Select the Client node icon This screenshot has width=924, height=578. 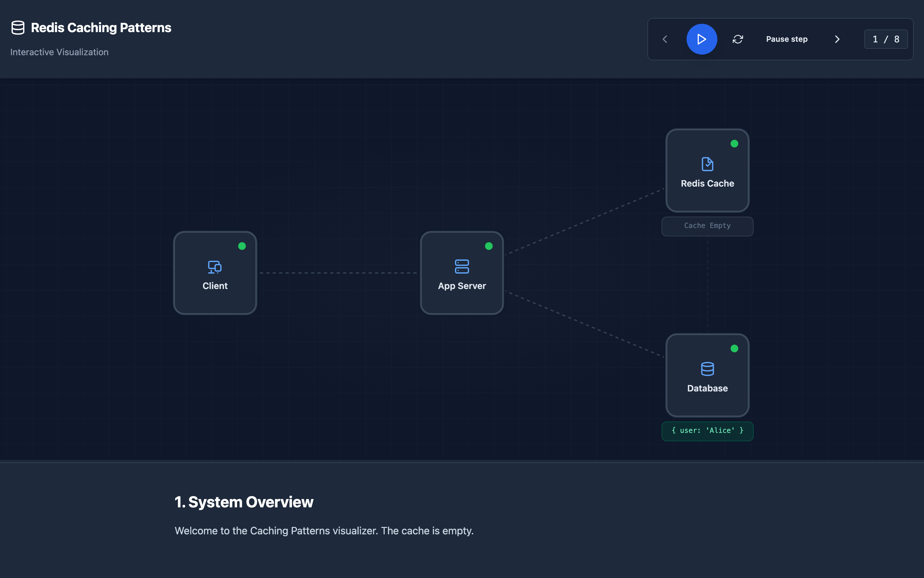click(x=215, y=267)
